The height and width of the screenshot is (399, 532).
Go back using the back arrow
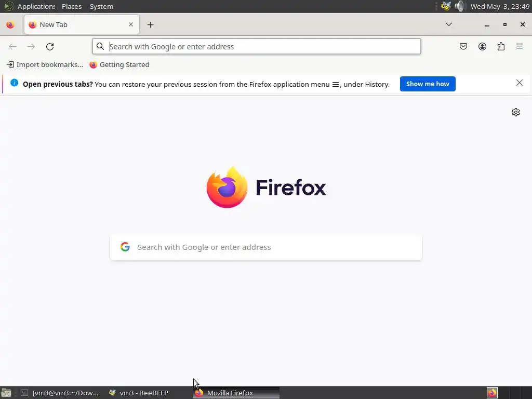[x=12, y=46]
